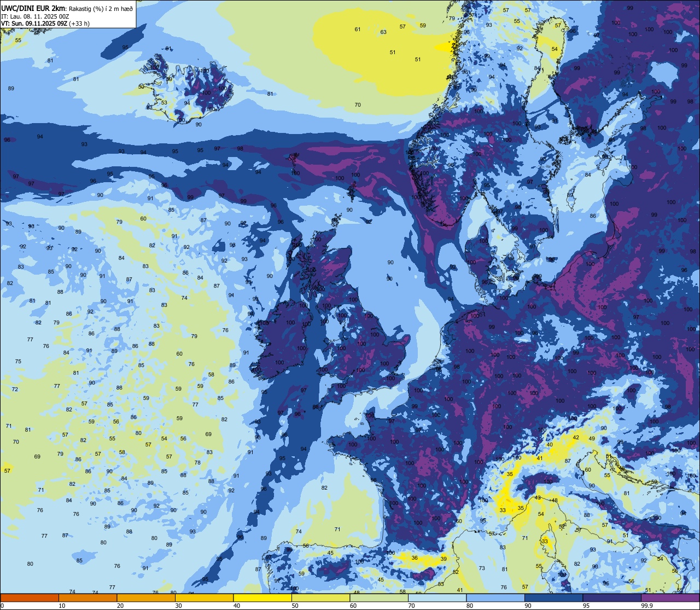
Task: Click the humidity value "49" over the Alps
Action: click(592, 439)
